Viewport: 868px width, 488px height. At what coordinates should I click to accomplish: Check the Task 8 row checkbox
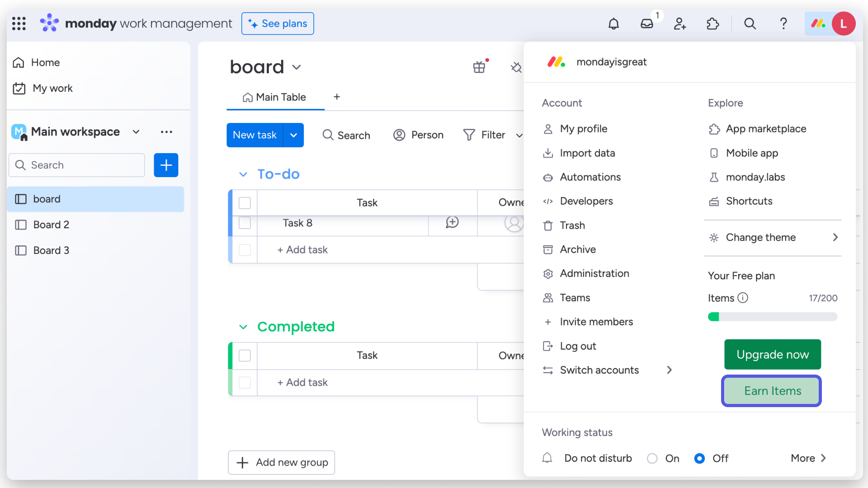[x=245, y=223]
